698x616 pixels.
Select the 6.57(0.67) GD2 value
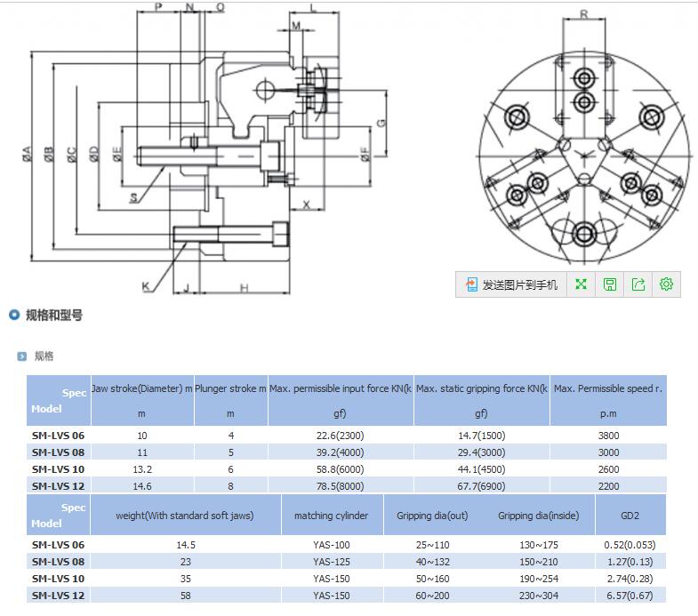(630, 596)
